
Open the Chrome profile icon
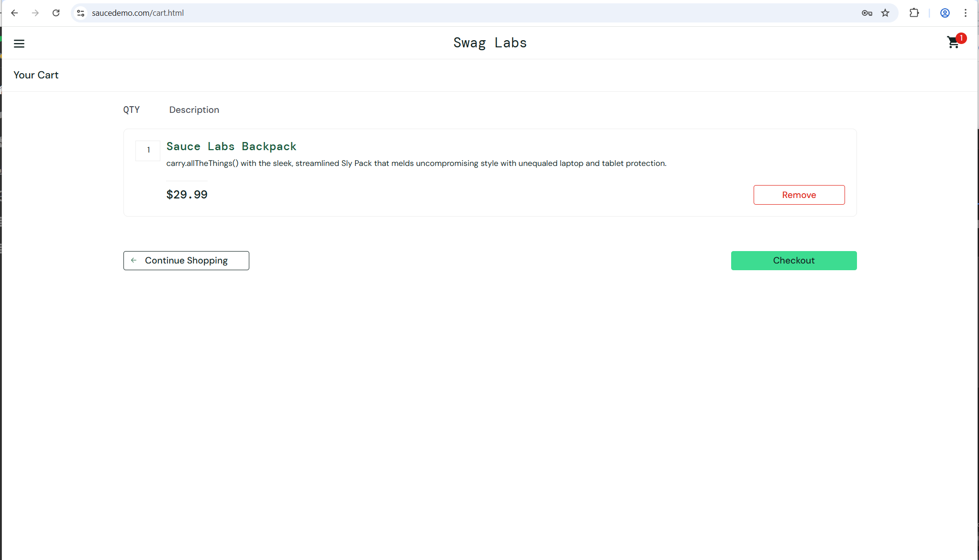pos(945,13)
